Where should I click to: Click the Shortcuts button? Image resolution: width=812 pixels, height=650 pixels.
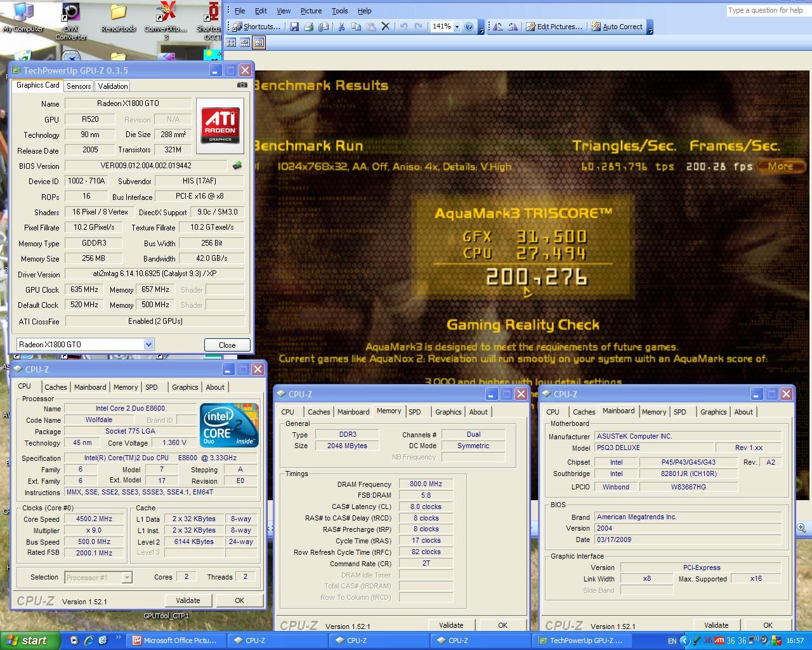coord(256,27)
